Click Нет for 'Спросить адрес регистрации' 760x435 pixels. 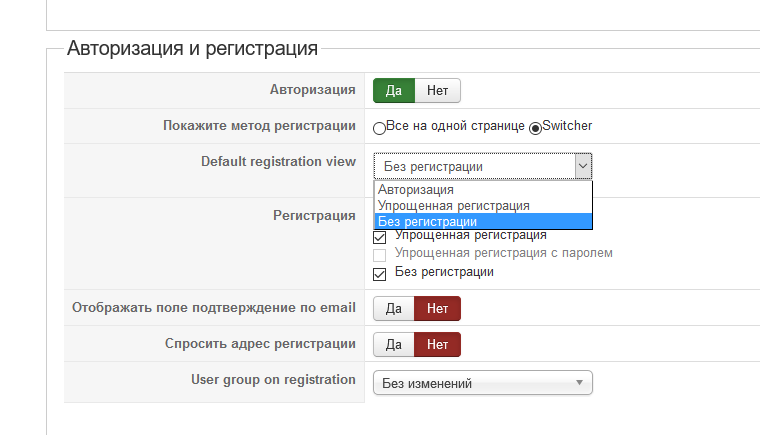coord(437,345)
